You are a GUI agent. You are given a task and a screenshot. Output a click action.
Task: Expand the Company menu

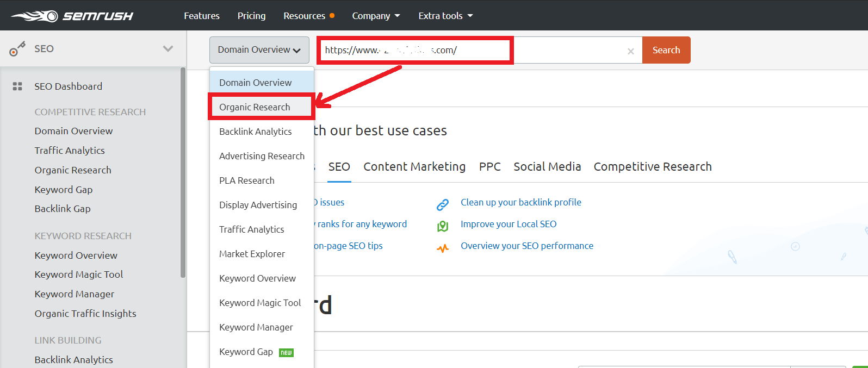click(376, 16)
